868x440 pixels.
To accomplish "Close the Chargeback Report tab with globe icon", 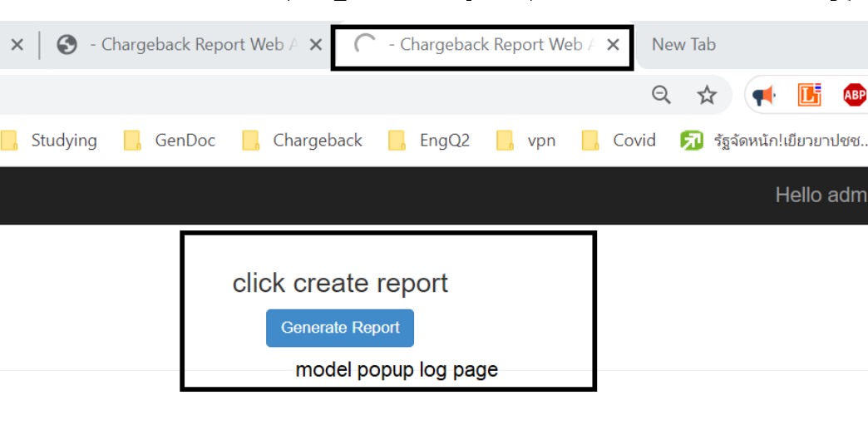I will [x=316, y=45].
